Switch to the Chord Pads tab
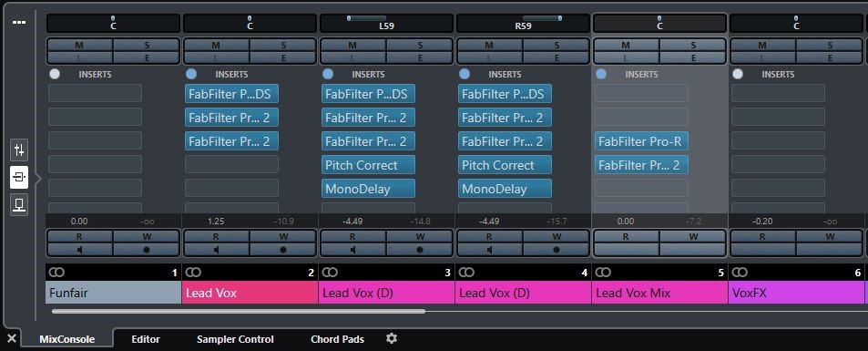The height and width of the screenshot is (351, 868). 338,339
